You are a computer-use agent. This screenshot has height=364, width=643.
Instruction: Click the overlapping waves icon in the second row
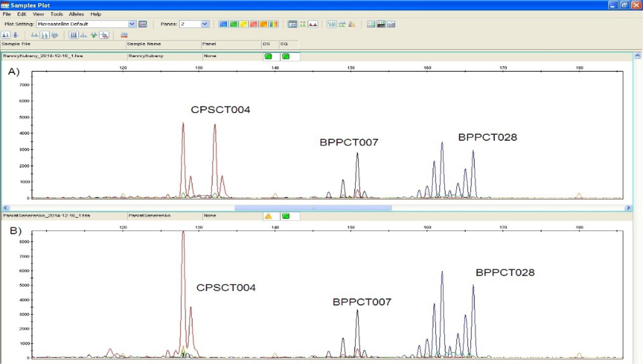click(x=55, y=35)
